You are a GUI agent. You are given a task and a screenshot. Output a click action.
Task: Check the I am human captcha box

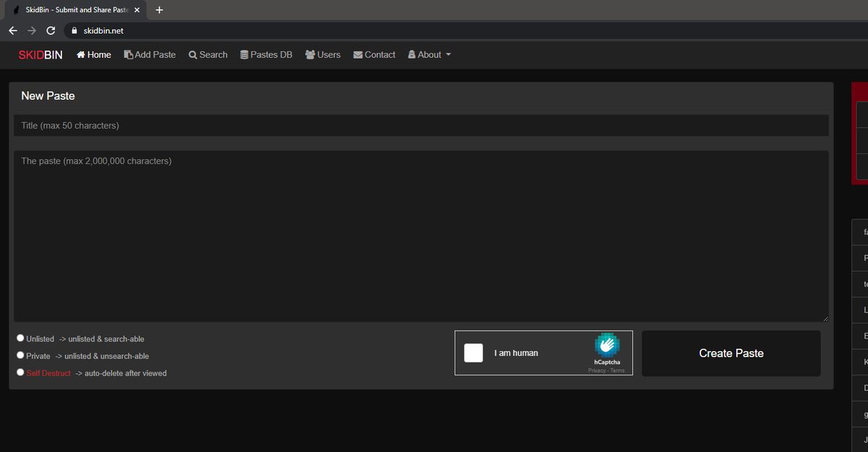click(x=474, y=353)
